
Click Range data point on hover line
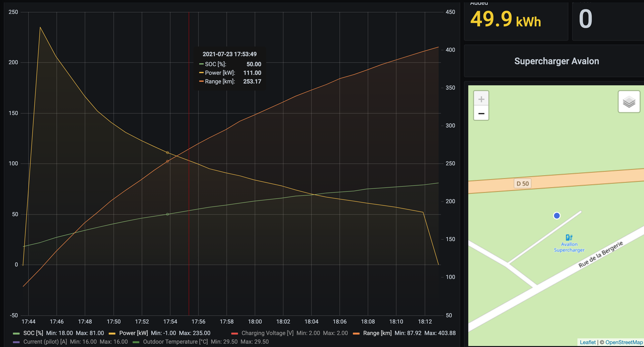168,161
